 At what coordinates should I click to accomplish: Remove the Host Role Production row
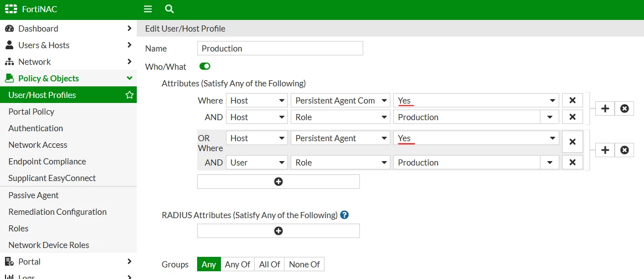point(573,117)
